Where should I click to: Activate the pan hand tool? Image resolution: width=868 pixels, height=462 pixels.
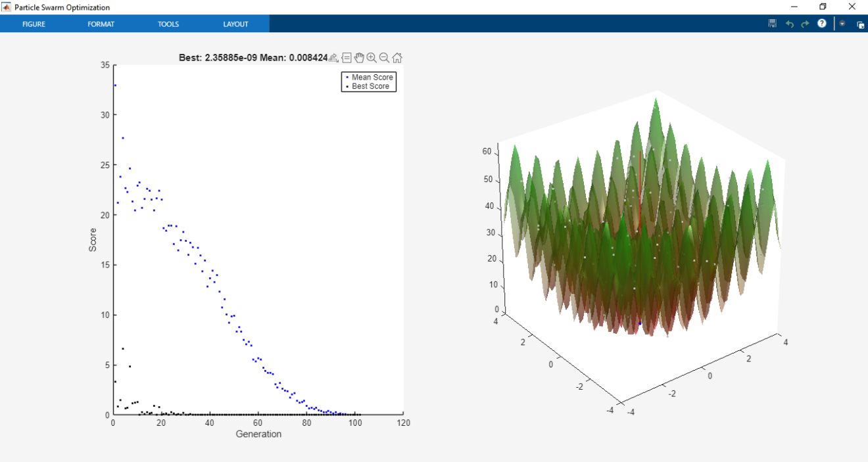point(359,58)
